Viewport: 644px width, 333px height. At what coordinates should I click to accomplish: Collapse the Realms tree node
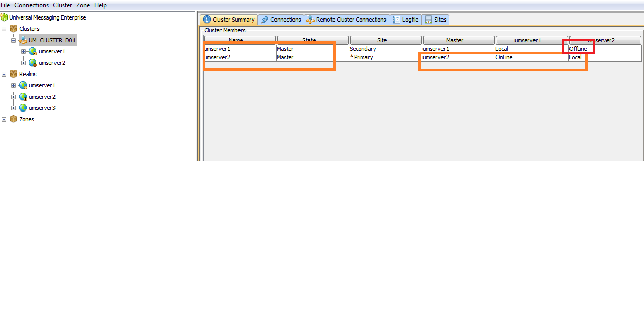pos(4,74)
